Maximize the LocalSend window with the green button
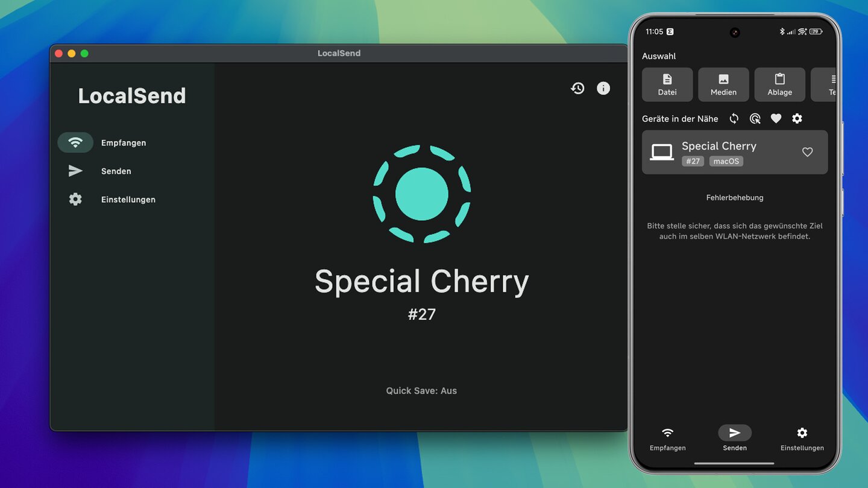 coord(84,53)
